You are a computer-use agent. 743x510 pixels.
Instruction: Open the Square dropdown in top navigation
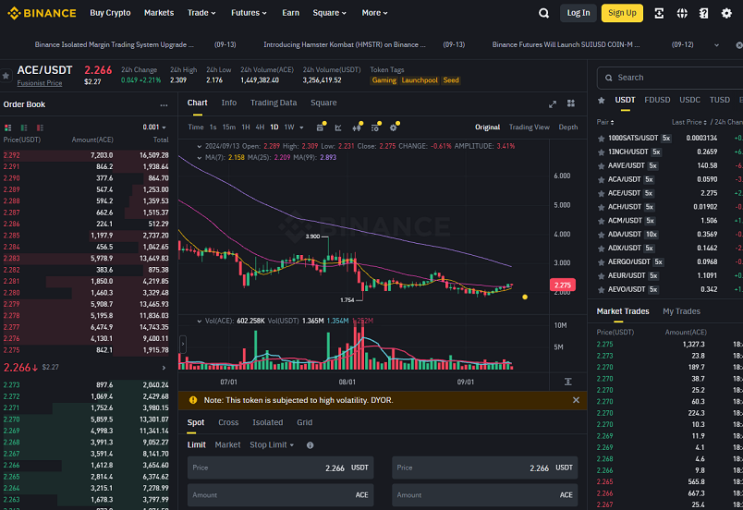329,13
